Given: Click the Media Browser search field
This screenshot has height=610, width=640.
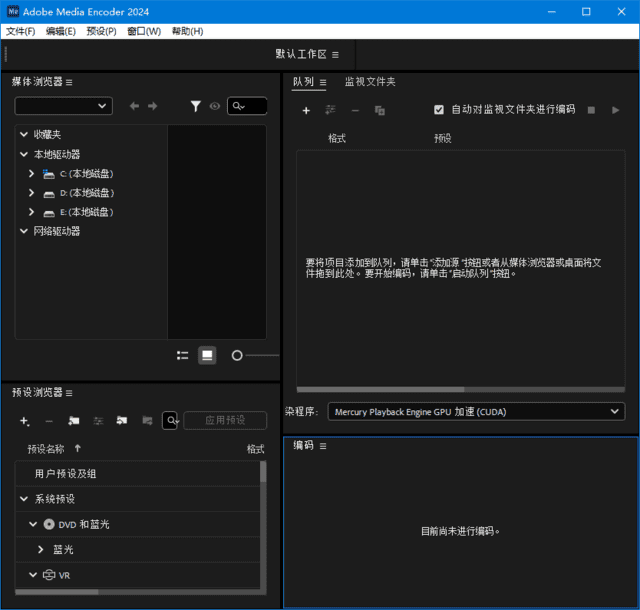Looking at the screenshot, I should [x=247, y=106].
